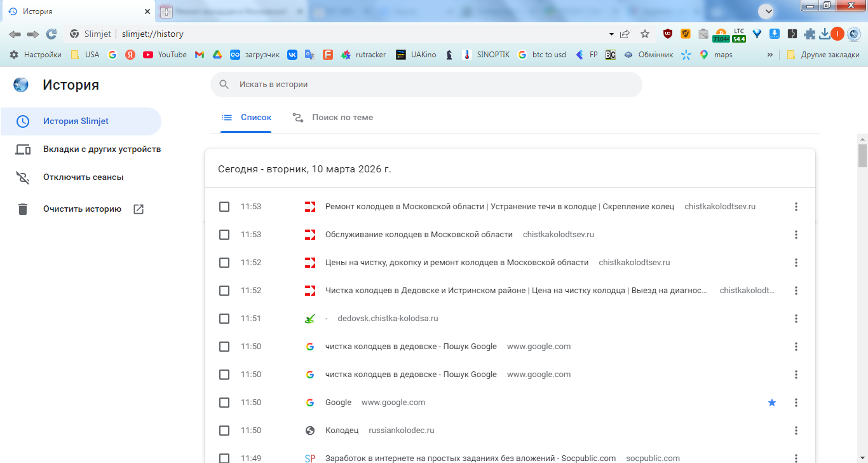Click the new tab plus icon
Screen dimensions: 868x463
click(x=166, y=11)
